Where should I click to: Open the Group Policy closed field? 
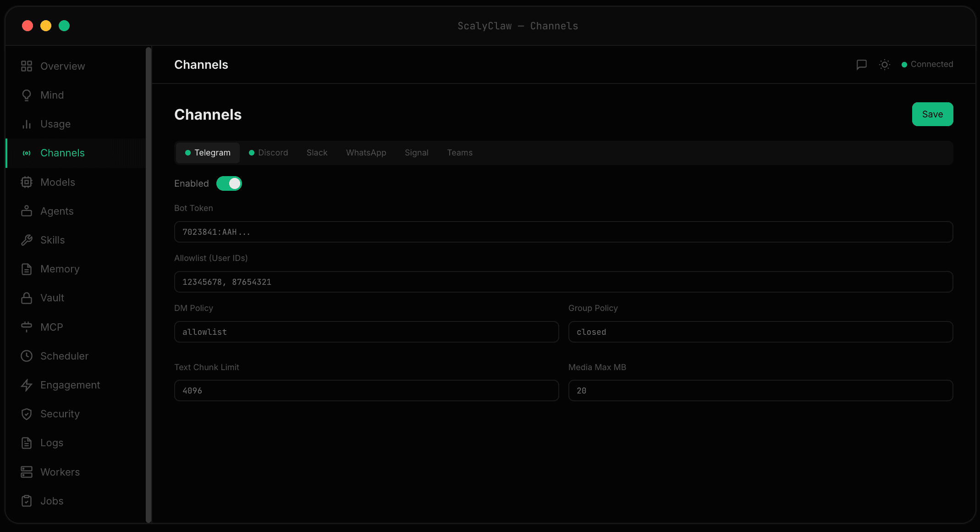coord(760,332)
